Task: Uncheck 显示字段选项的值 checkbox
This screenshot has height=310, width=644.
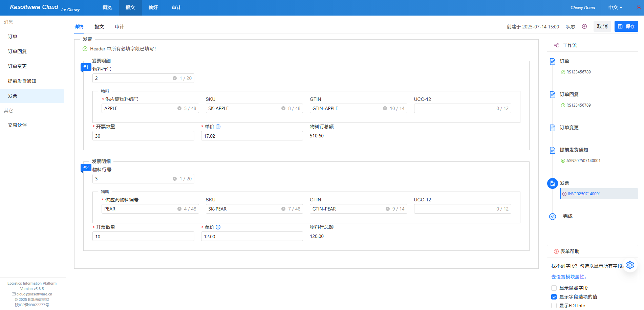Action: pyautogui.click(x=554, y=297)
